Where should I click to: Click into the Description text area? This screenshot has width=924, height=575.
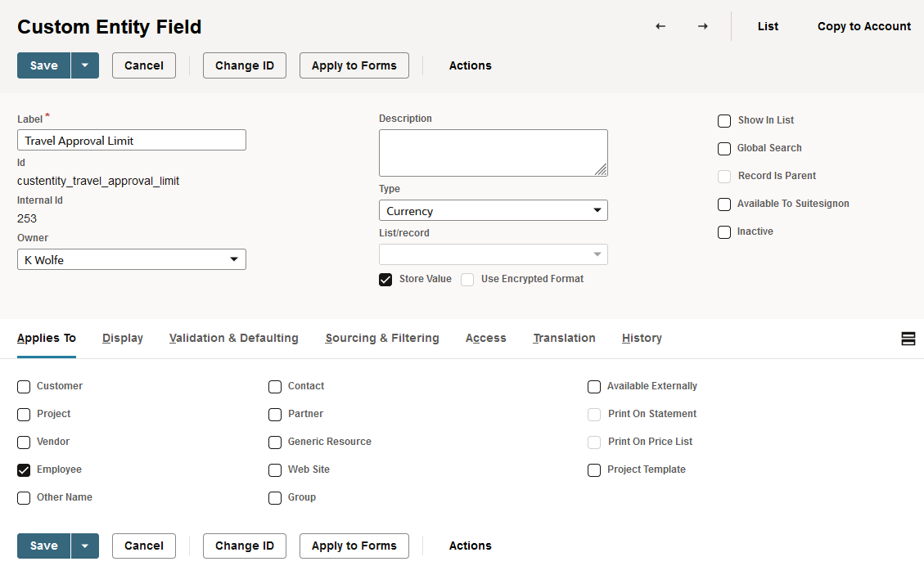tap(493, 152)
